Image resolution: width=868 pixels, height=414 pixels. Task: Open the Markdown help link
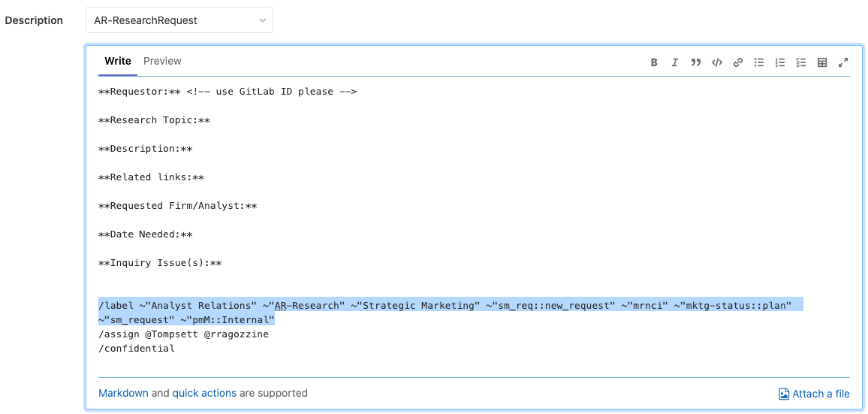123,393
